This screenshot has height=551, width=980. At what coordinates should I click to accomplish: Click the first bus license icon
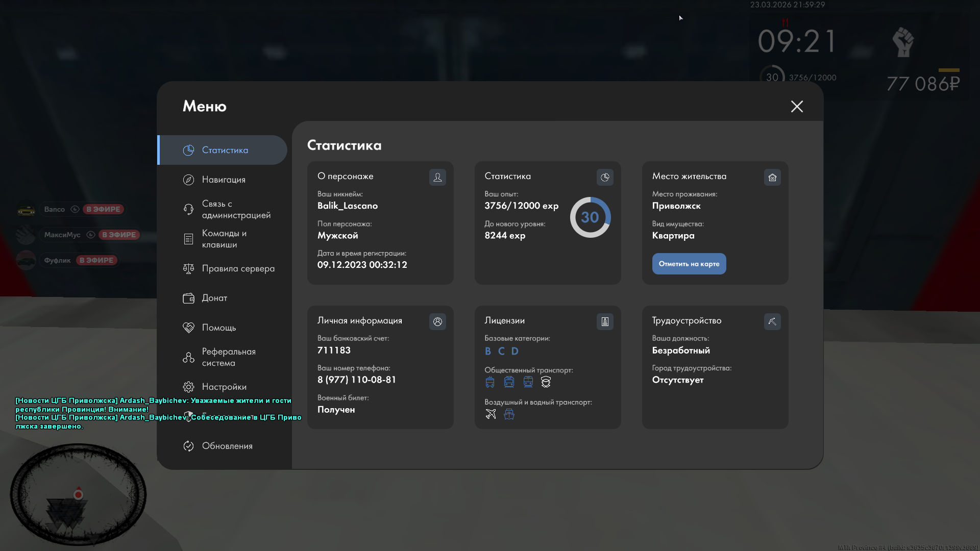[x=490, y=382]
